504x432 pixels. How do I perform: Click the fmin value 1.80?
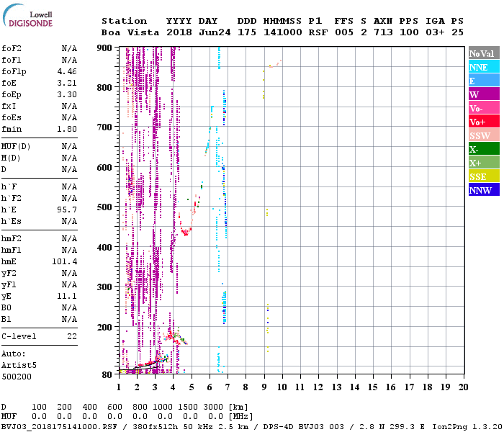coord(67,129)
